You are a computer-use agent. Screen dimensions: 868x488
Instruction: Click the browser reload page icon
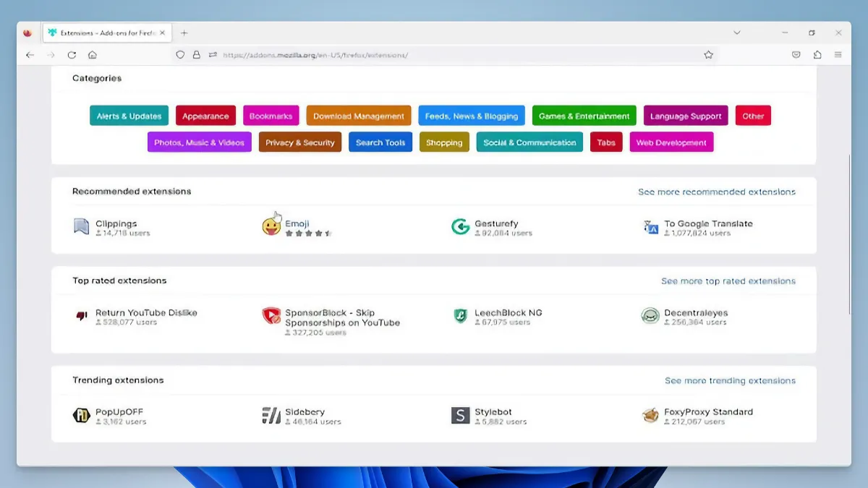coord(72,55)
